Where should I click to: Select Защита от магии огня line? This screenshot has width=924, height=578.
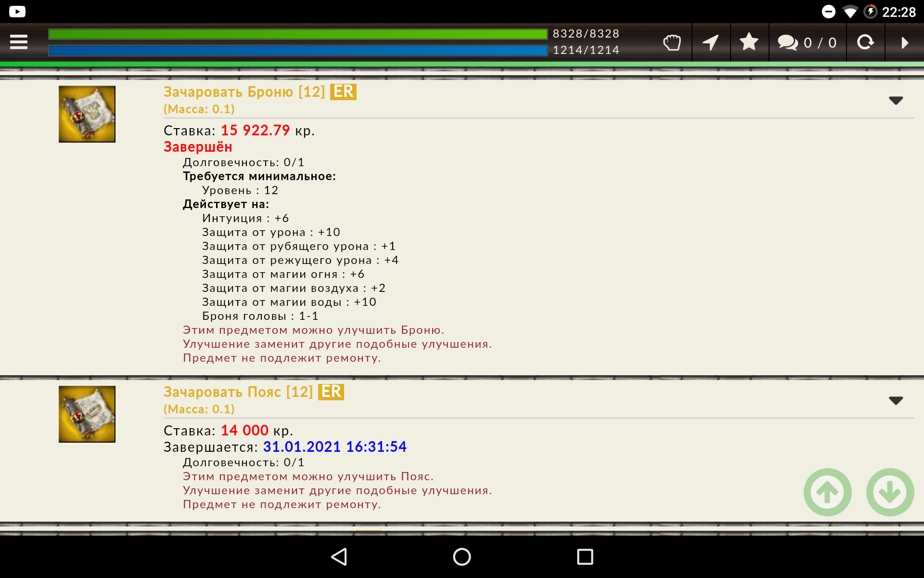[x=283, y=274]
